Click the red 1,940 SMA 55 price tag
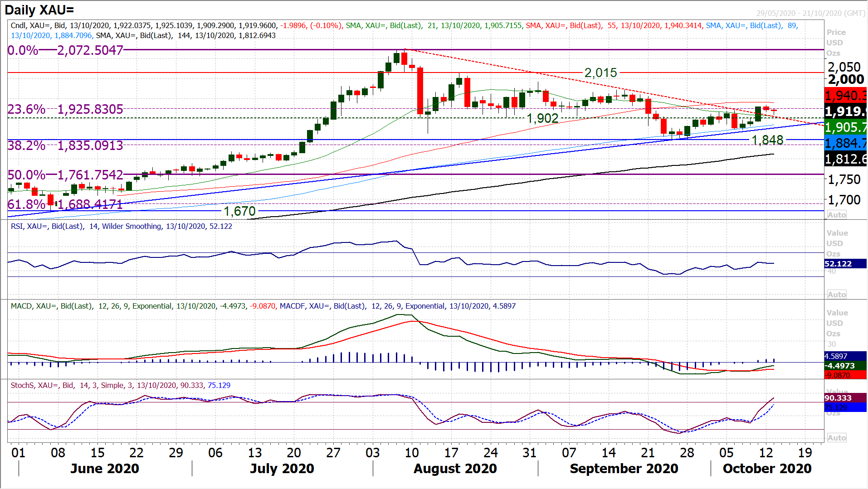Screen dimensions: 868x489 (846, 96)
